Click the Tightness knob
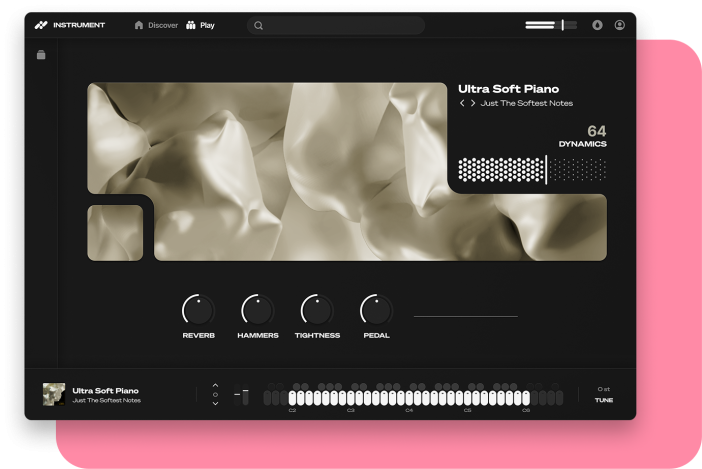The width and height of the screenshot is (702, 469). (317, 310)
